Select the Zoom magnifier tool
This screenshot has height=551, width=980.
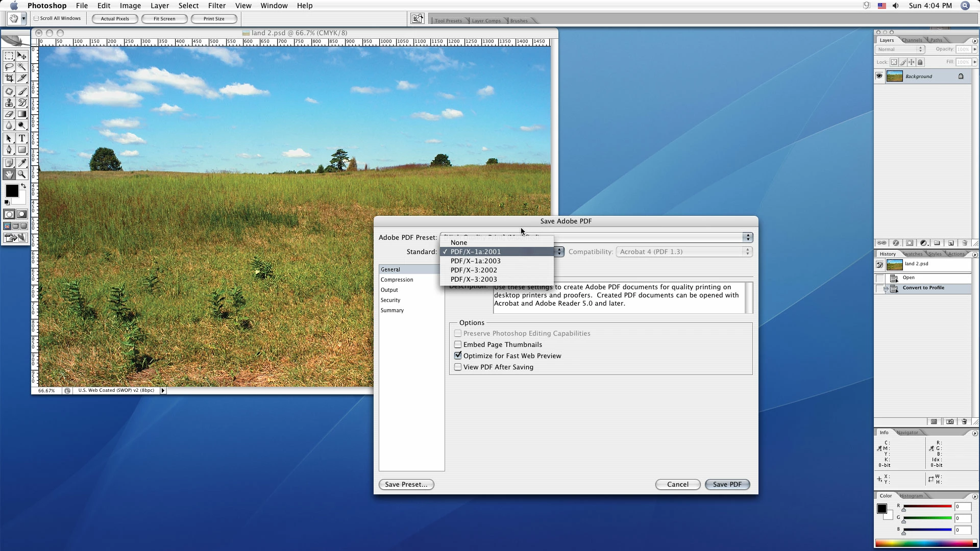[x=22, y=174]
